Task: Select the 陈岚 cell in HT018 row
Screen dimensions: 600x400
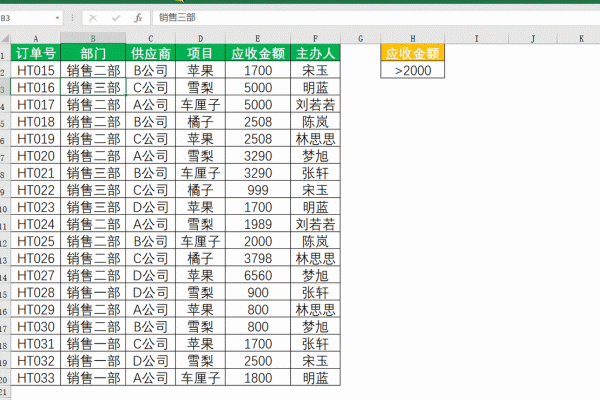Action: point(315,122)
